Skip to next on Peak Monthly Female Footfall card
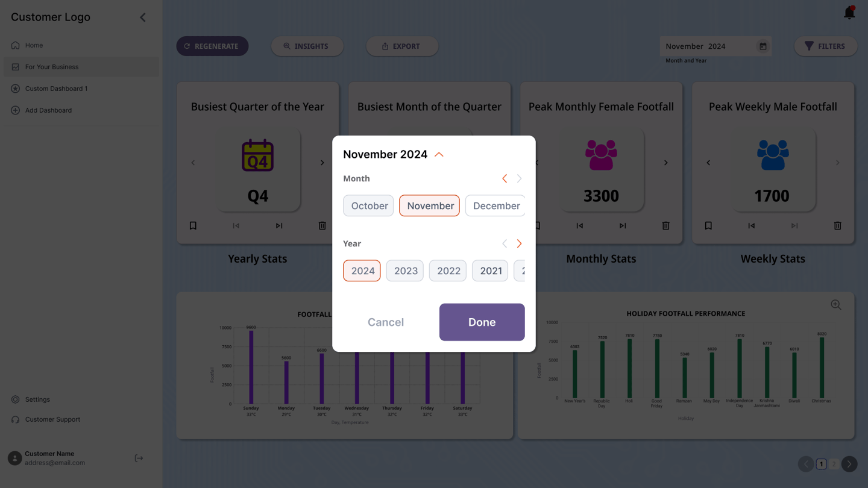 click(623, 226)
